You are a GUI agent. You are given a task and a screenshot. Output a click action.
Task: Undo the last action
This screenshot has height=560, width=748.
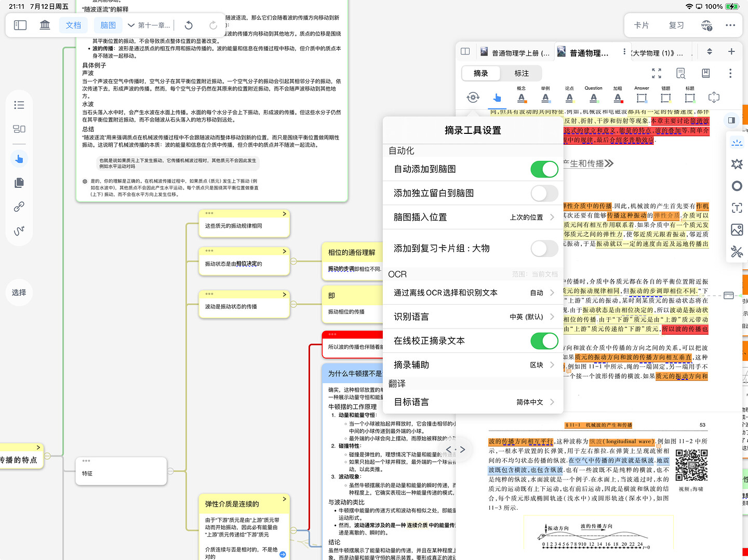pyautogui.click(x=189, y=25)
